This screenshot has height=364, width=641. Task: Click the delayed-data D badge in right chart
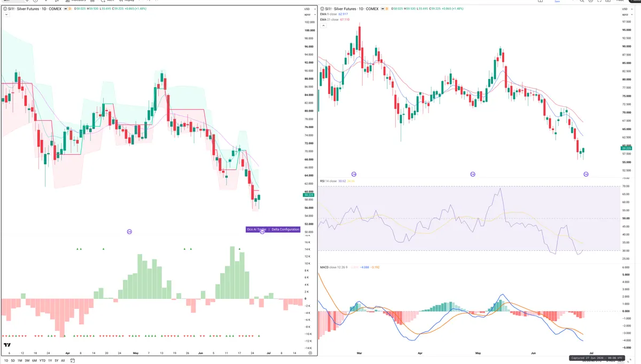[388, 9]
